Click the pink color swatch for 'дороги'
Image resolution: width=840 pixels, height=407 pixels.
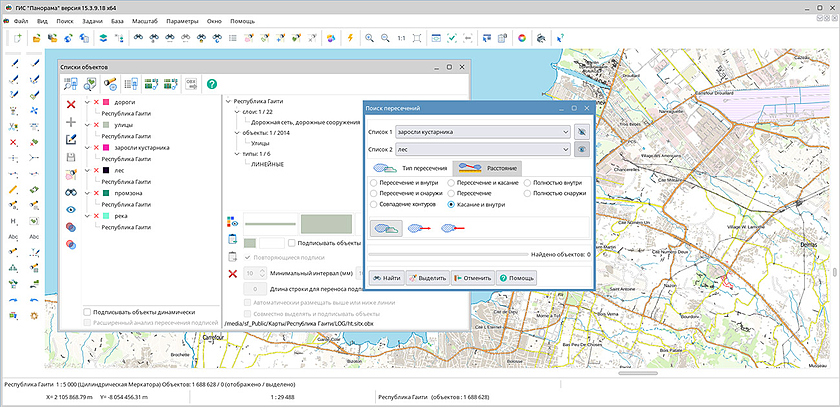point(106,102)
